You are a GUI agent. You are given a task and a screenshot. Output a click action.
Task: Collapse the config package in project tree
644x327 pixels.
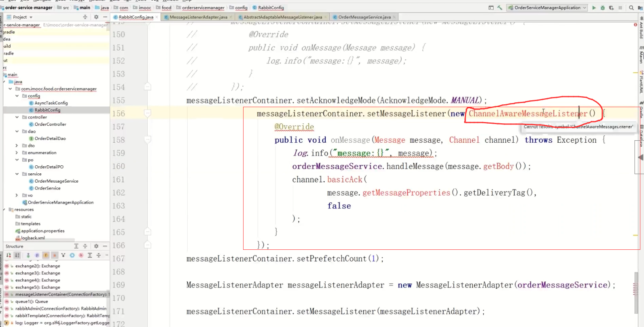click(x=17, y=96)
